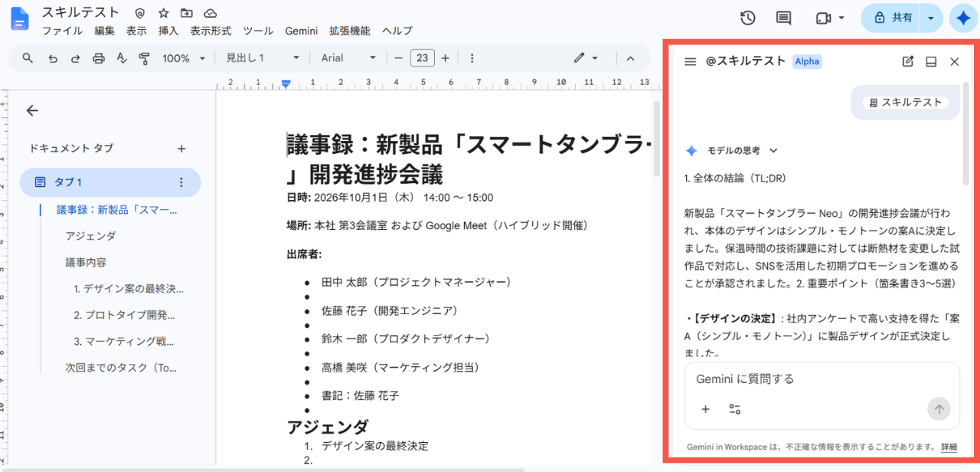This screenshot has height=472, width=980.
Task: Check the cloud save status icon
Action: pos(210,13)
